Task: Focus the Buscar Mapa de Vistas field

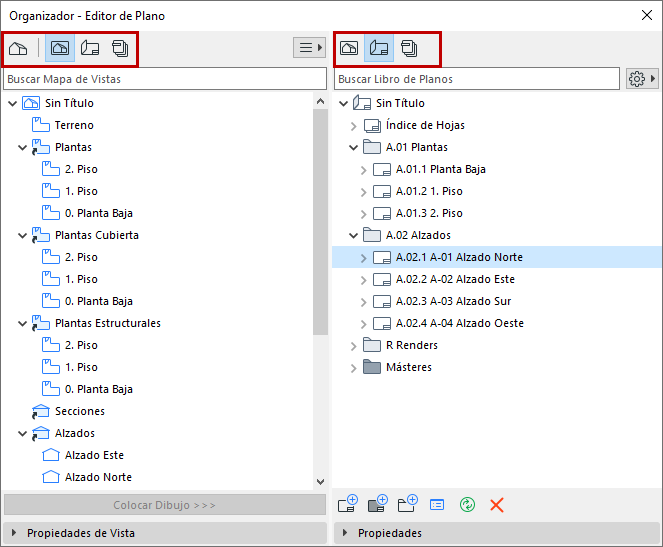Action: pyautogui.click(x=165, y=79)
